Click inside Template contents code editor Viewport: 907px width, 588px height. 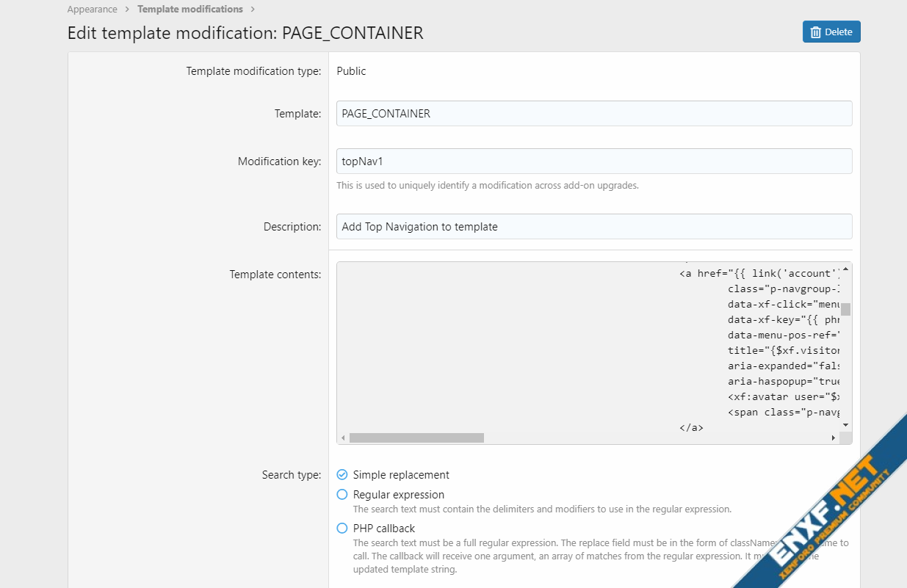point(589,346)
